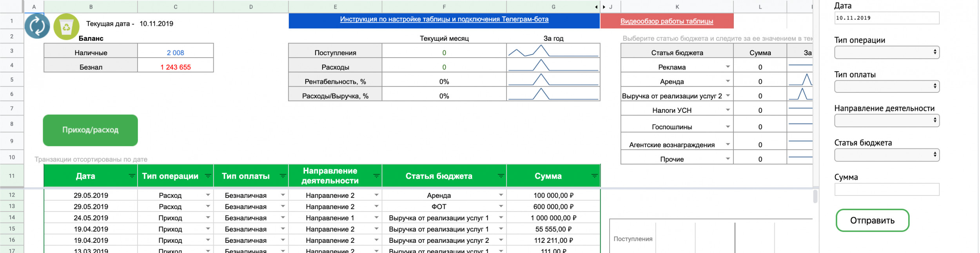The height and width of the screenshot is (253, 980).
Task: Click the left-pointing hidden columns arrow after G
Action: (x=596, y=7)
